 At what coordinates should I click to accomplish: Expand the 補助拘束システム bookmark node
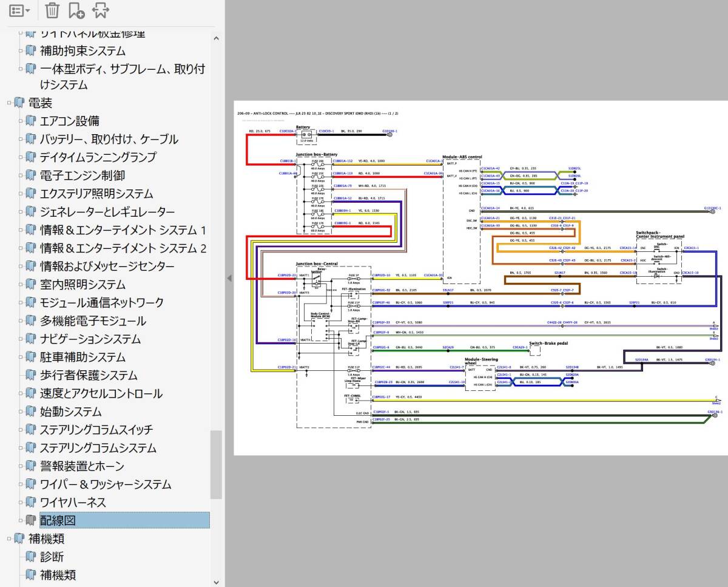pyautogui.click(x=20, y=51)
